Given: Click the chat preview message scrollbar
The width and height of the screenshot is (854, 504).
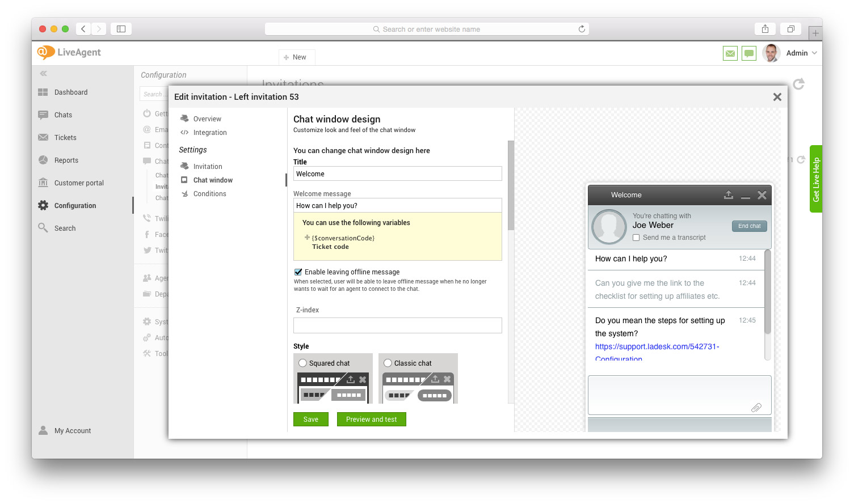Looking at the screenshot, I should [768, 292].
